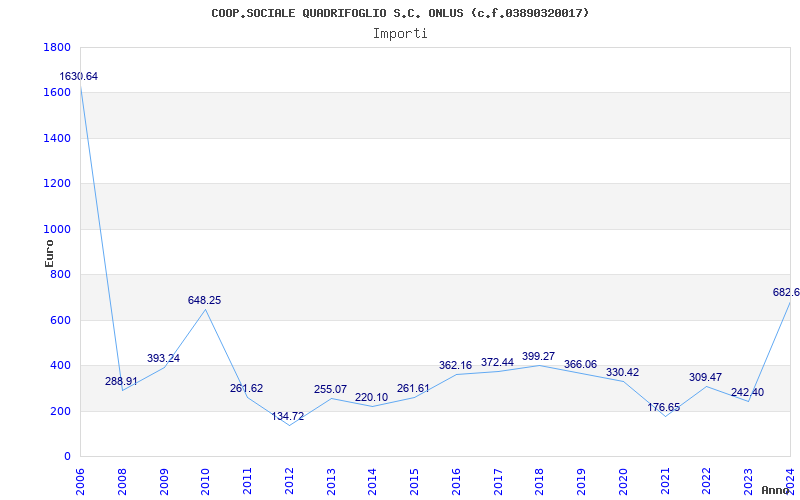Click the 2008 x-axis year label
This screenshot has height=500, width=800.
(122, 482)
